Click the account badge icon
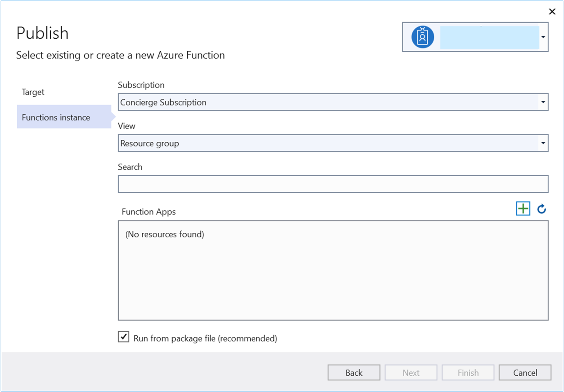 (x=423, y=37)
